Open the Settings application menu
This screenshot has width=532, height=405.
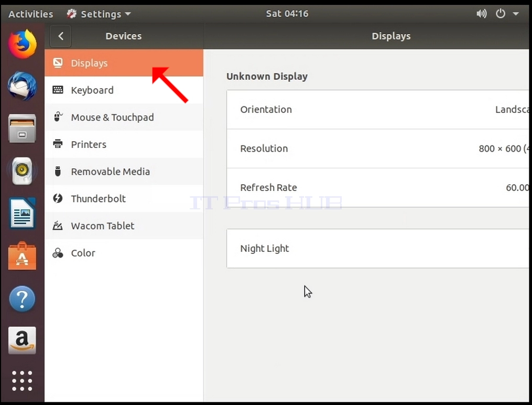99,14
